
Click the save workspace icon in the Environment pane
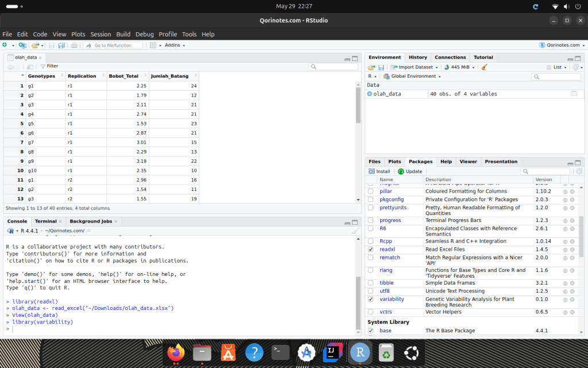pos(381,67)
